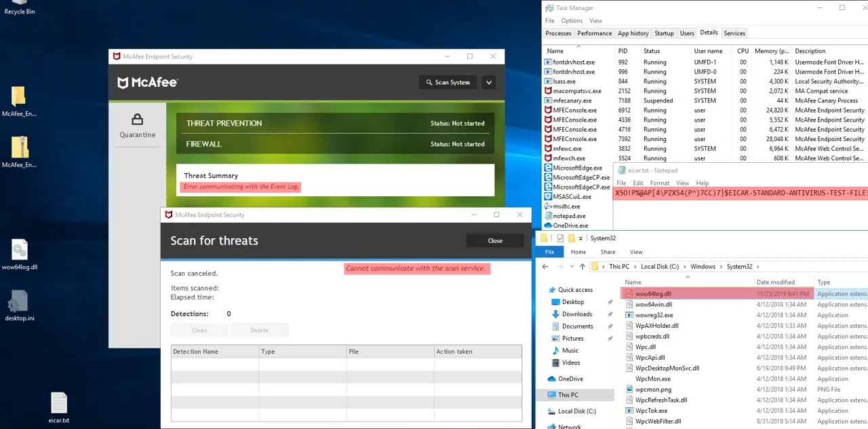
Task: Click the up-one-level arrow in File Explorer
Action: pos(582,267)
